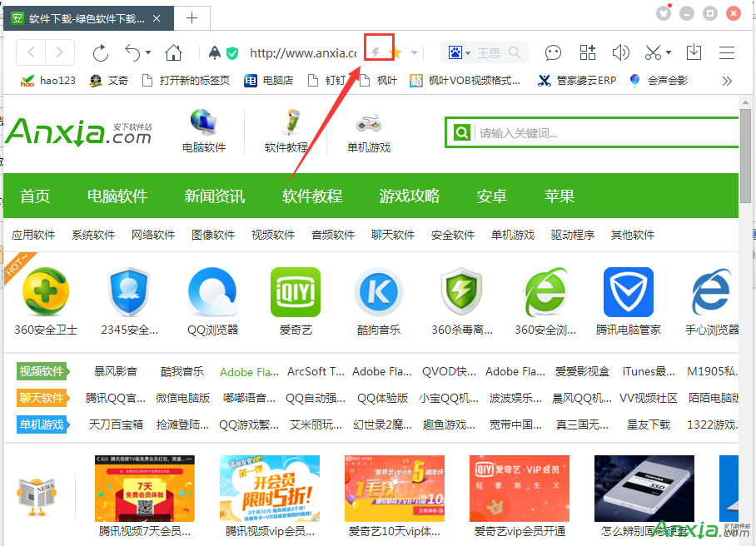The width and height of the screenshot is (756, 546).
Task: Mute page sound with speaker icon
Action: (620, 52)
